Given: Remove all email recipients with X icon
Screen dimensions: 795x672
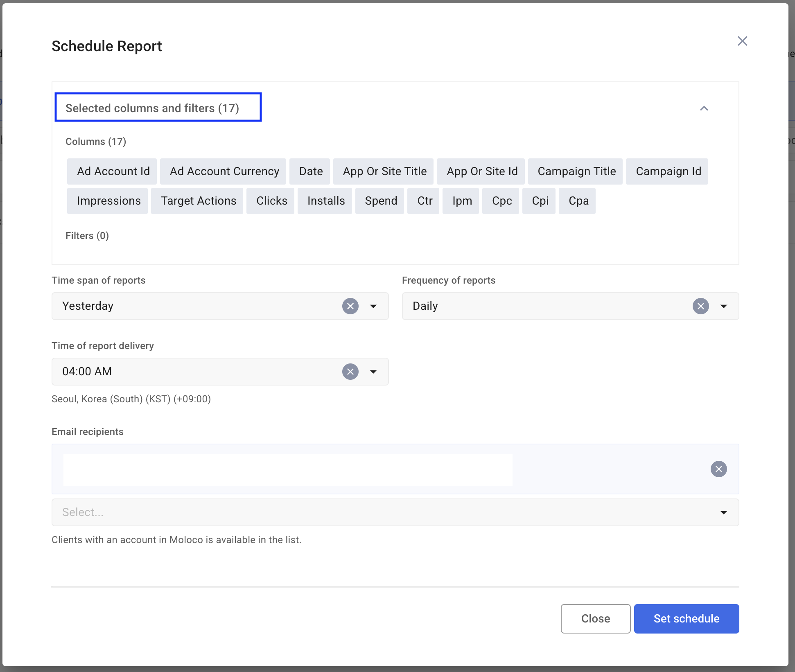Looking at the screenshot, I should (x=718, y=469).
